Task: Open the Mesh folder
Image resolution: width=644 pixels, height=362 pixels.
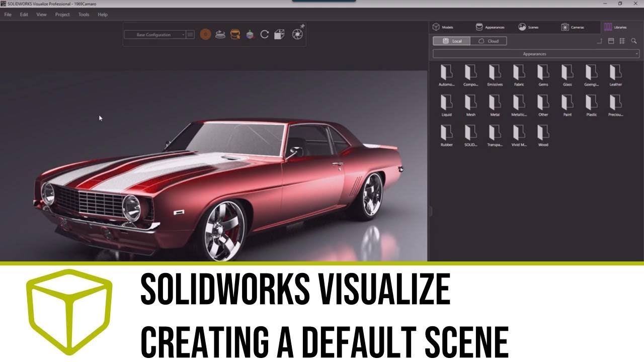Action: coord(470,106)
